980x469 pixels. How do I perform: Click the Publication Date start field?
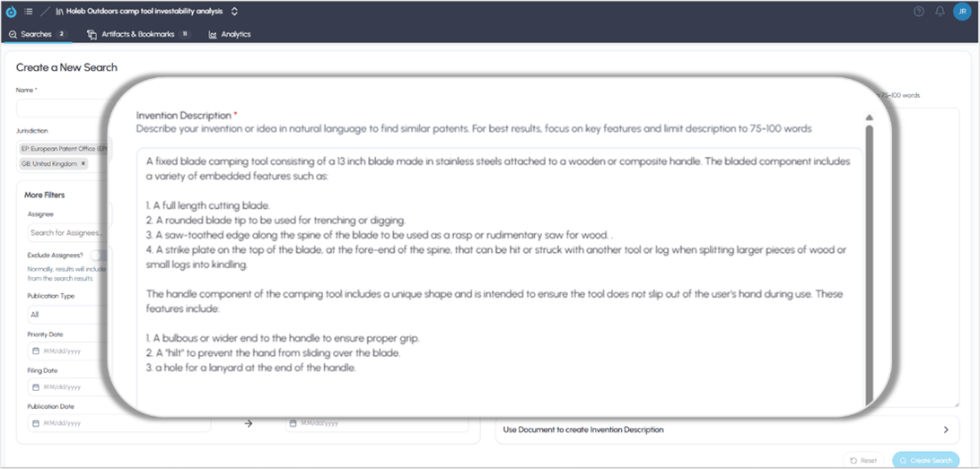tap(119, 422)
